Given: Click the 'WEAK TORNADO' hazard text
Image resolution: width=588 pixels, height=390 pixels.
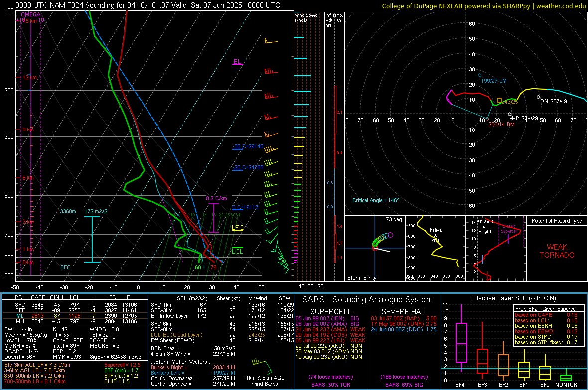Looking at the screenshot, I should pos(557,251).
